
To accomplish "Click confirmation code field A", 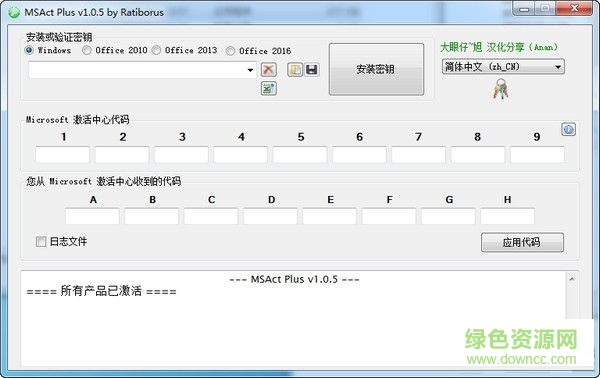I will [92, 217].
